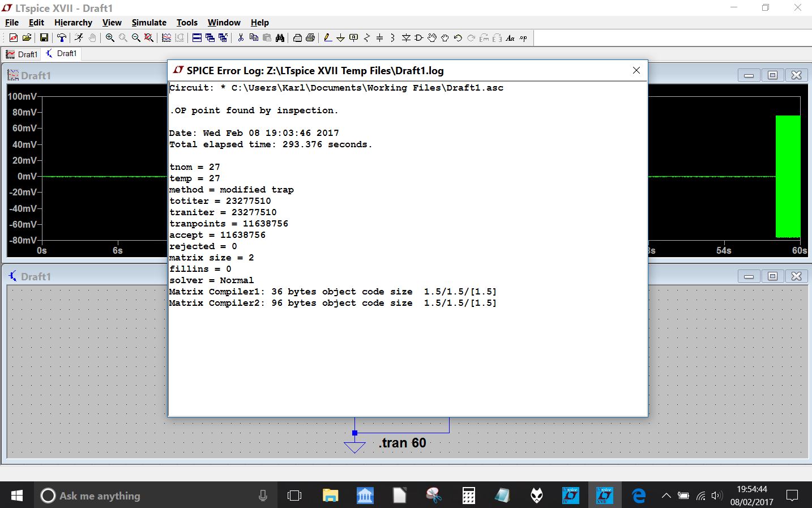Open the Simulate menu
Viewport: 812px width, 508px height.
149,23
